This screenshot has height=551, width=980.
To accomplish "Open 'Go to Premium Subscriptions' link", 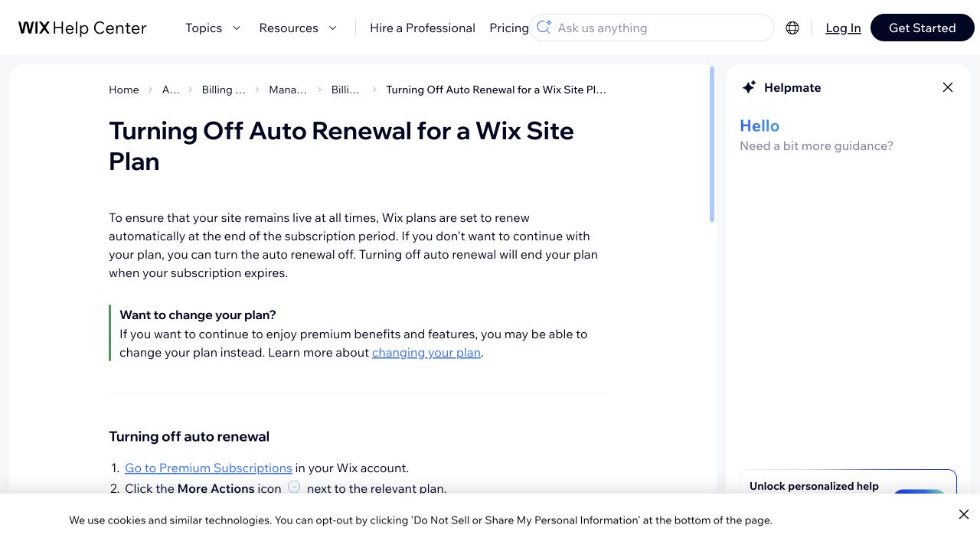I will click(x=208, y=468).
